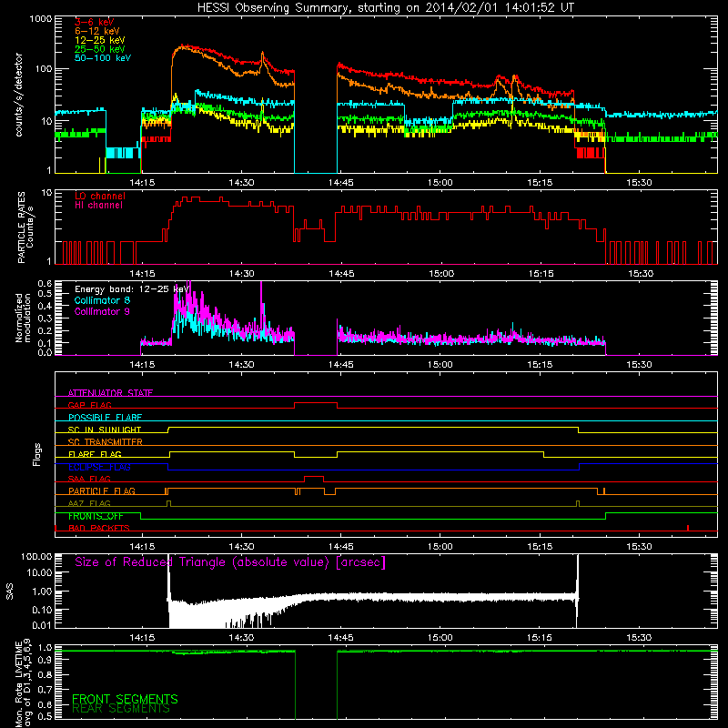Click the FRONT SEGMENTS legend label

pos(125,699)
